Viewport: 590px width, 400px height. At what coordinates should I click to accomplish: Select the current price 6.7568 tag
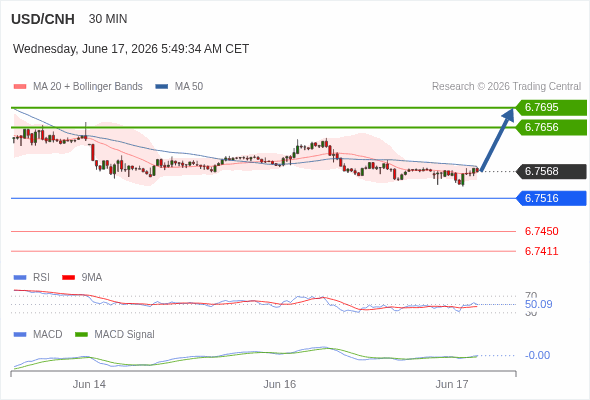tap(551, 172)
